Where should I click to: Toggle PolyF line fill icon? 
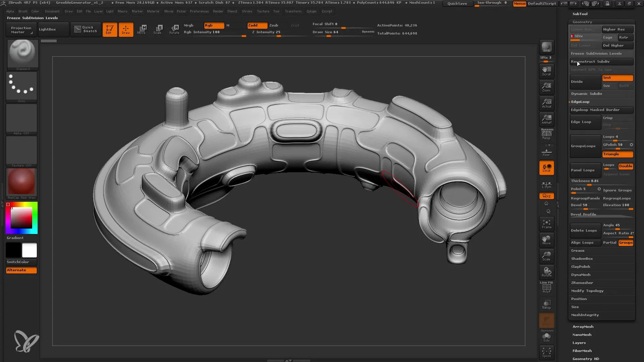546,288
